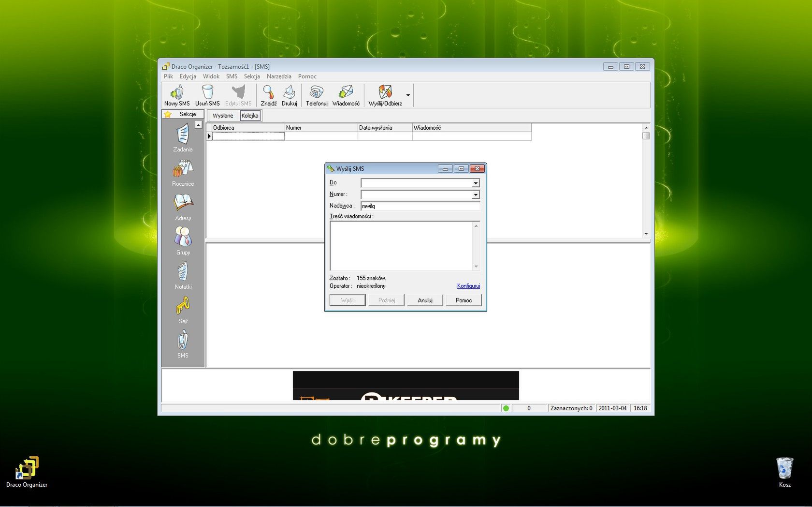This screenshot has width=812, height=507.
Task: Click the 16:18 time in status bar
Action: [640, 408]
